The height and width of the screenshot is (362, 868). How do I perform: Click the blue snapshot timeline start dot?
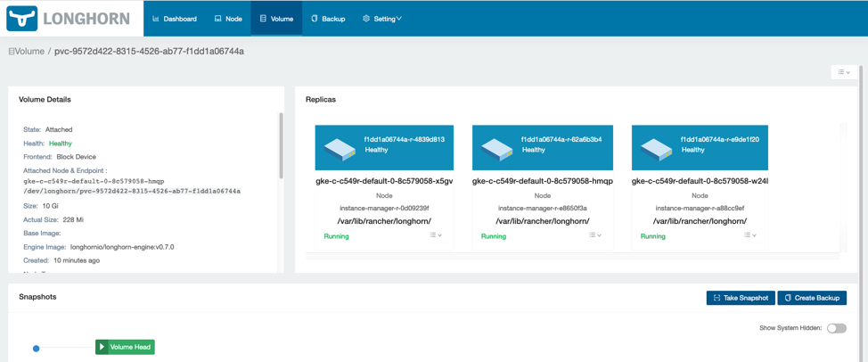[x=37, y=348]
